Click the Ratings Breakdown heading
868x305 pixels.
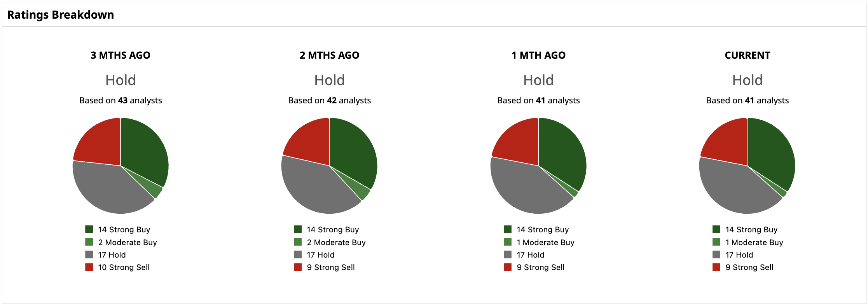tap(61, 15)
